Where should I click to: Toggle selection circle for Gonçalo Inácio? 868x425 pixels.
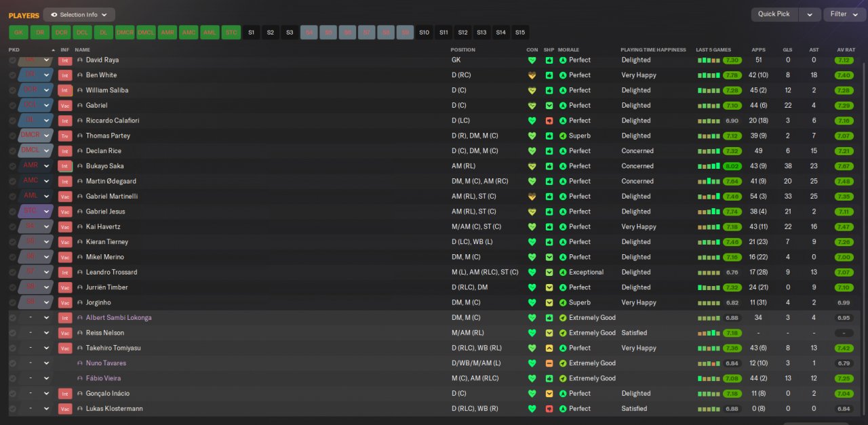[x=12, y=394]
